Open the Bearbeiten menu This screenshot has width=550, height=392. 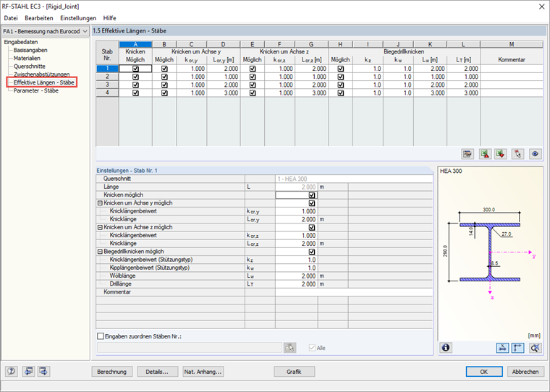click(x=39, y=18)
